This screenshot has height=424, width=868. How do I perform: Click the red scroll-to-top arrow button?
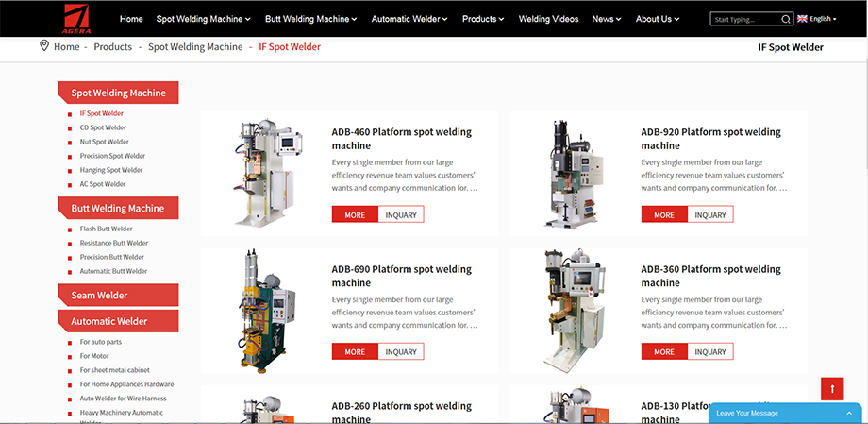pos(831,388)
